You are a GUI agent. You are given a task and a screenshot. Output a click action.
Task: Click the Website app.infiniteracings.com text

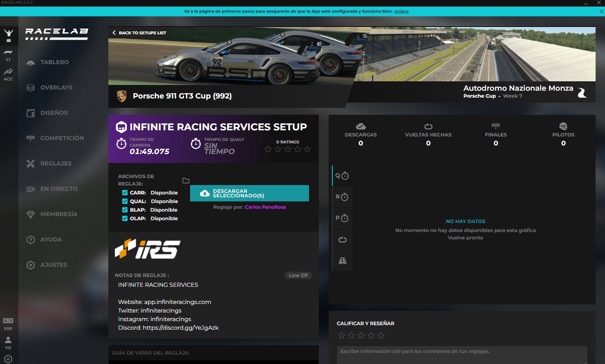[x=164, y=302]
